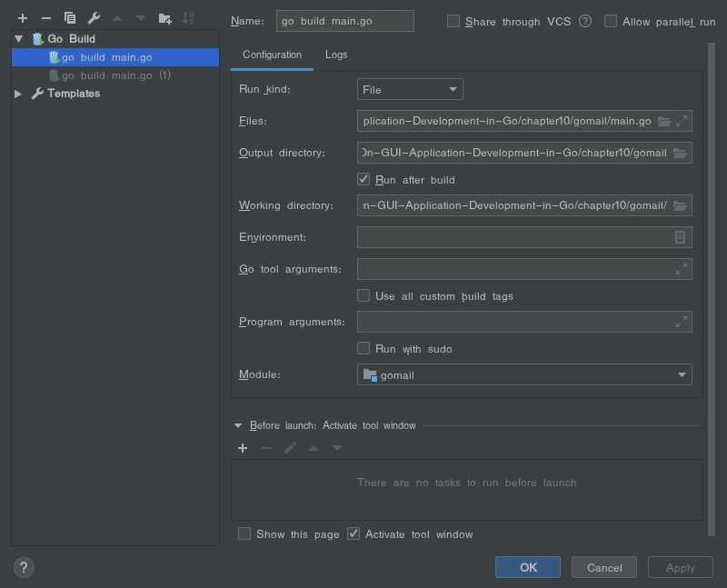727x588 pixels.
Task: Select go build main.go configuration
Action: (x=115, y=57)
